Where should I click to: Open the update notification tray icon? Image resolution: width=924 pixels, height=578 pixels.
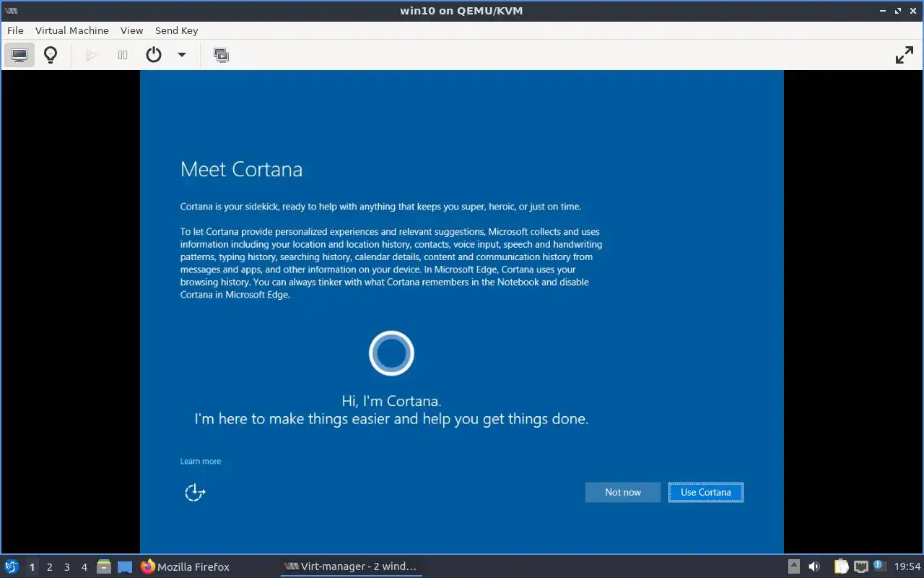point(879,566)
